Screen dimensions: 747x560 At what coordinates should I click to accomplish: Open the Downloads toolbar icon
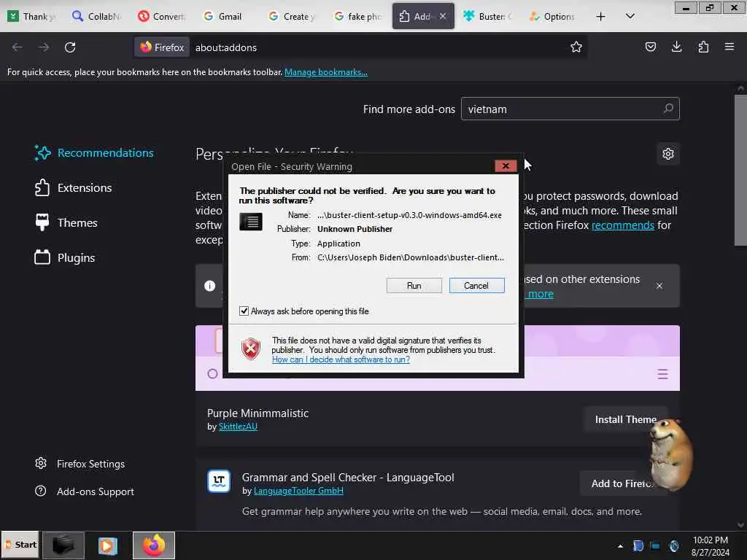[x=676, y=47]
